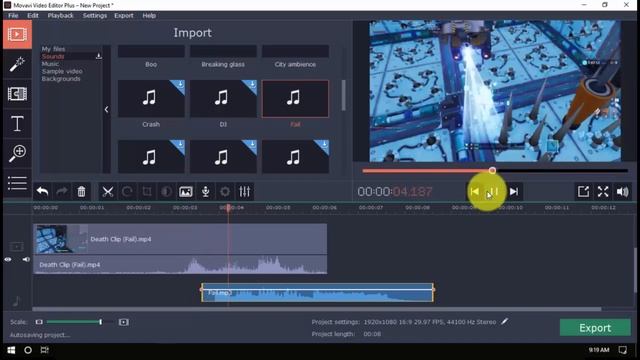Select the Fail sound thumbnail
The height and width of the screenshot is (360, 640).
295,98
